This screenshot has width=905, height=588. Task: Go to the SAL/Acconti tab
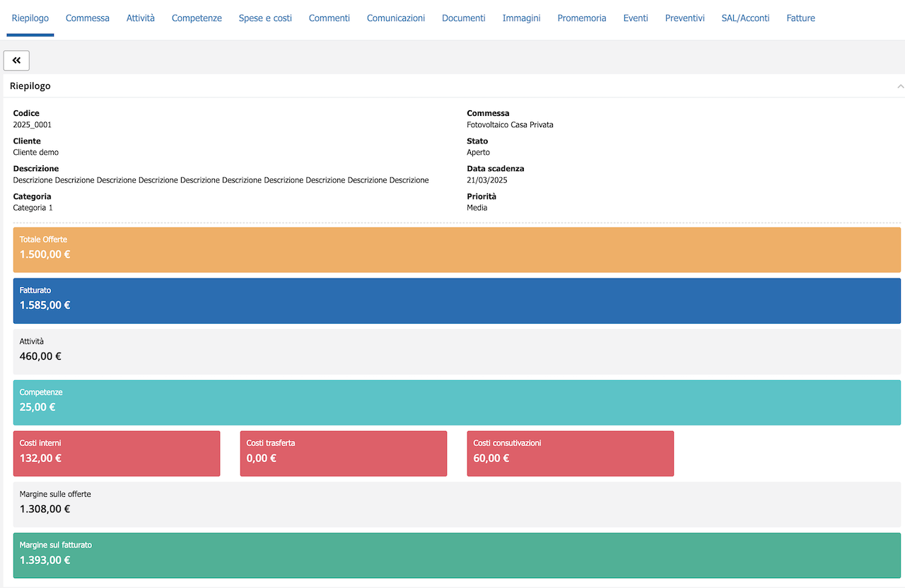point(746,18)
